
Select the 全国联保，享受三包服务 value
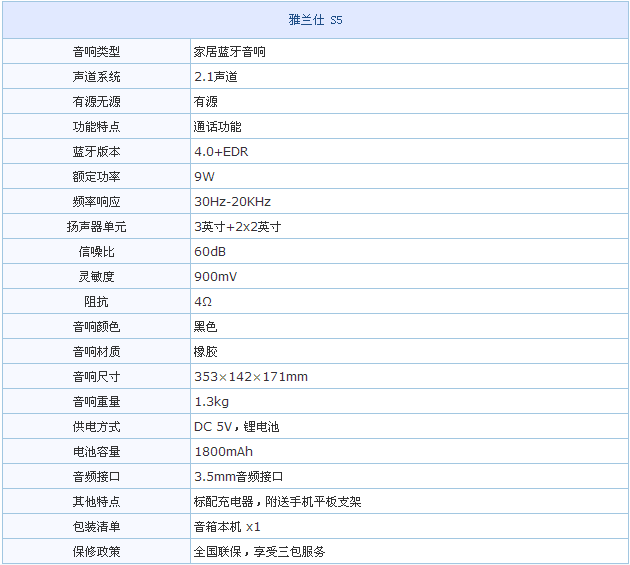pyautogui.click(x=260, y=551)
